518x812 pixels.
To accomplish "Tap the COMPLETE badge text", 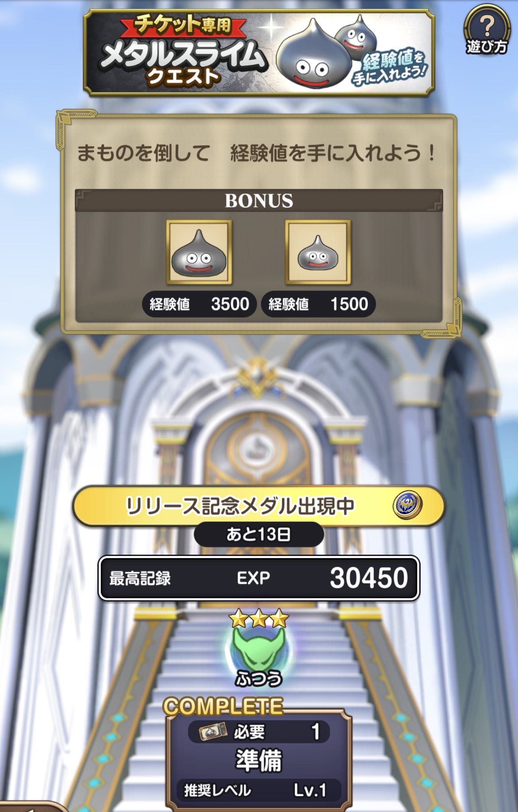I will click(223, 707).
